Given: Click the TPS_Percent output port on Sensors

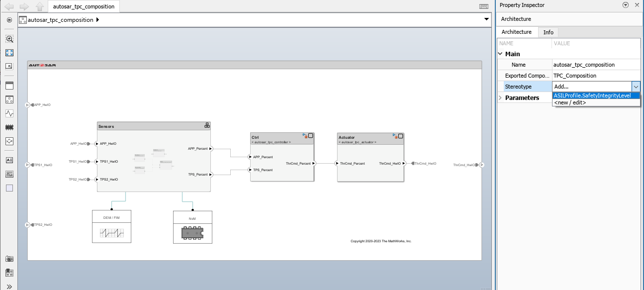Looking at the screenshot, I should pyautogui.click(x=211, y=174).
